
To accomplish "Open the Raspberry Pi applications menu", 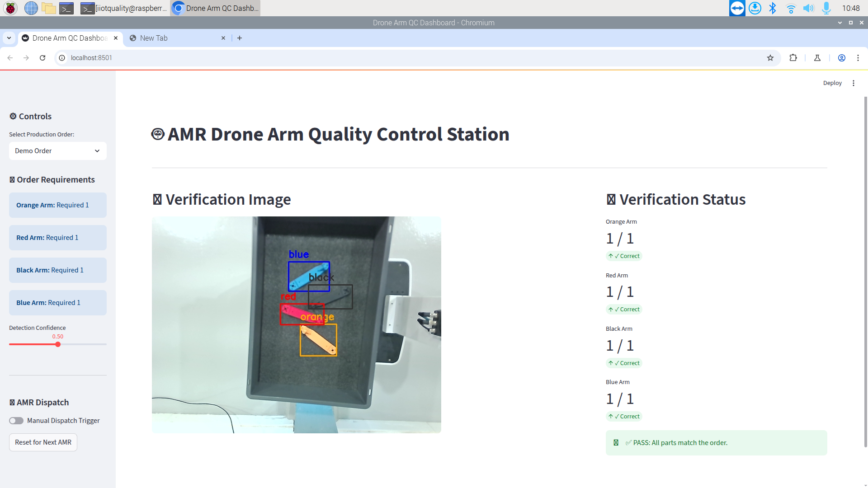I will click(9, 8).
